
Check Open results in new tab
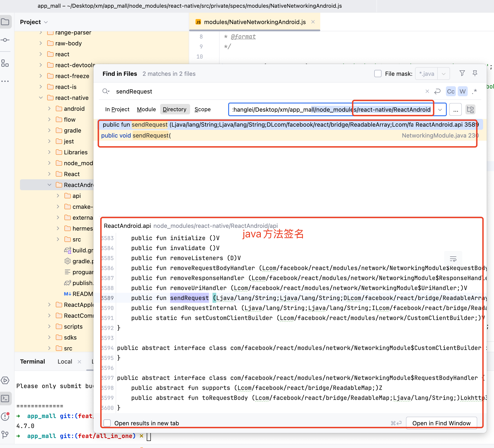click(x=107, y=423)
